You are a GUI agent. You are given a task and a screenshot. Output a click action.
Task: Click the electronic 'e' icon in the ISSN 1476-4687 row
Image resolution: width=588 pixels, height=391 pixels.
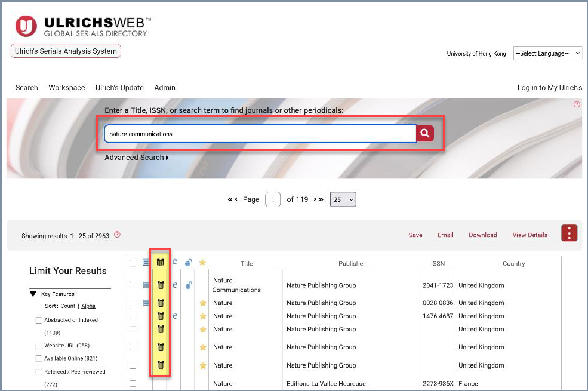(x=175, y=316)
